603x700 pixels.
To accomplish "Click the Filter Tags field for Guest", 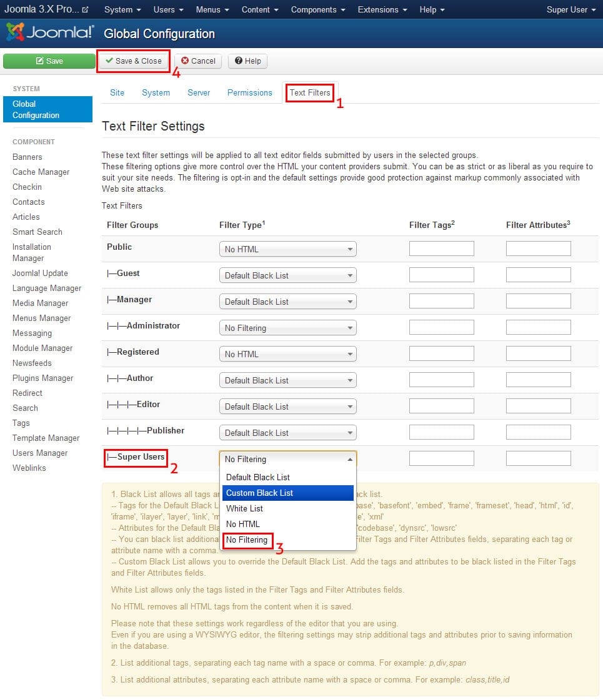I will coord(441,275).
